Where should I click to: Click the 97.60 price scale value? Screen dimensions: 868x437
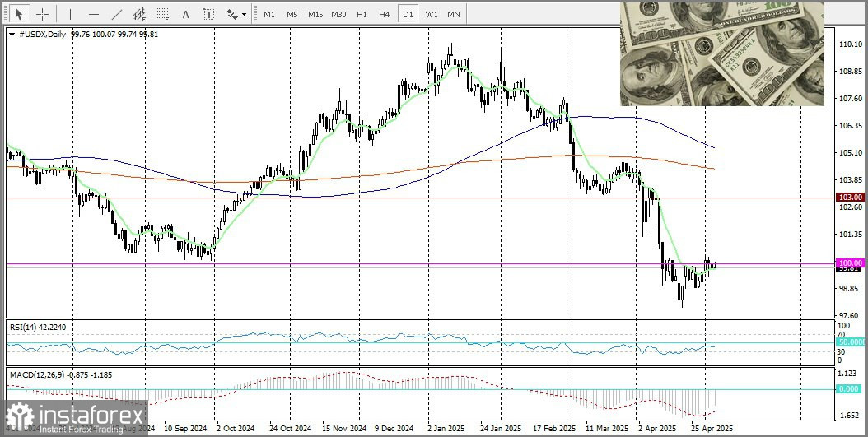coord(852,315)
